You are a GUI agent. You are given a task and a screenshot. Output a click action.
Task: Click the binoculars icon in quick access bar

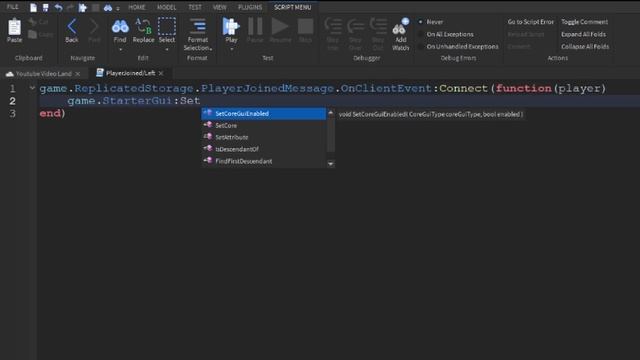(x=108, y=7)
